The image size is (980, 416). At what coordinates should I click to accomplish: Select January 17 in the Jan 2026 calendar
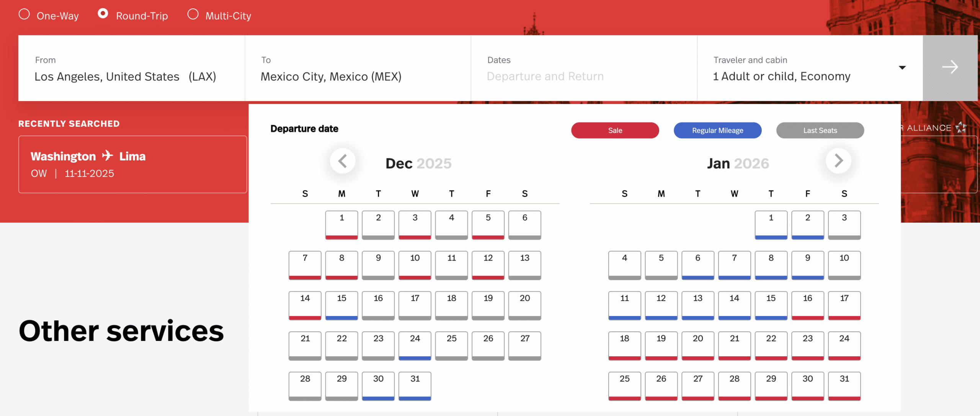[x=844, y=305]
